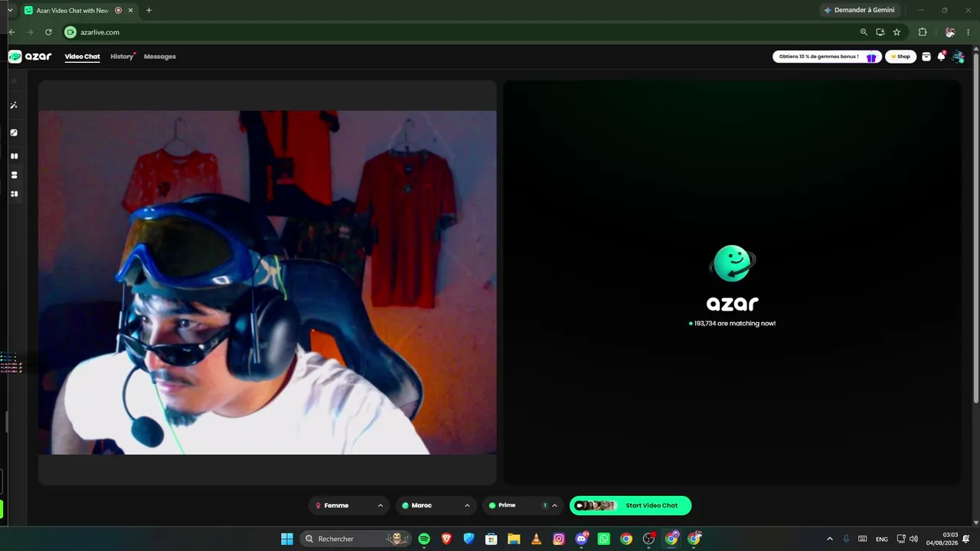Click the page vertical scrollbar
This screenshot has width=980, height=551.
(x=975, y=230)
